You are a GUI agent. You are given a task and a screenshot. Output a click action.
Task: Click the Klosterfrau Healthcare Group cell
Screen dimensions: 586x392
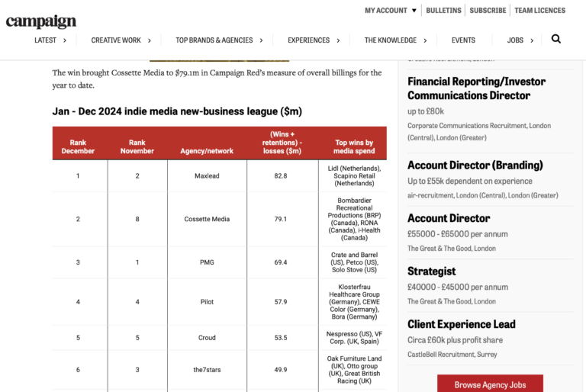tap(354, 302)
